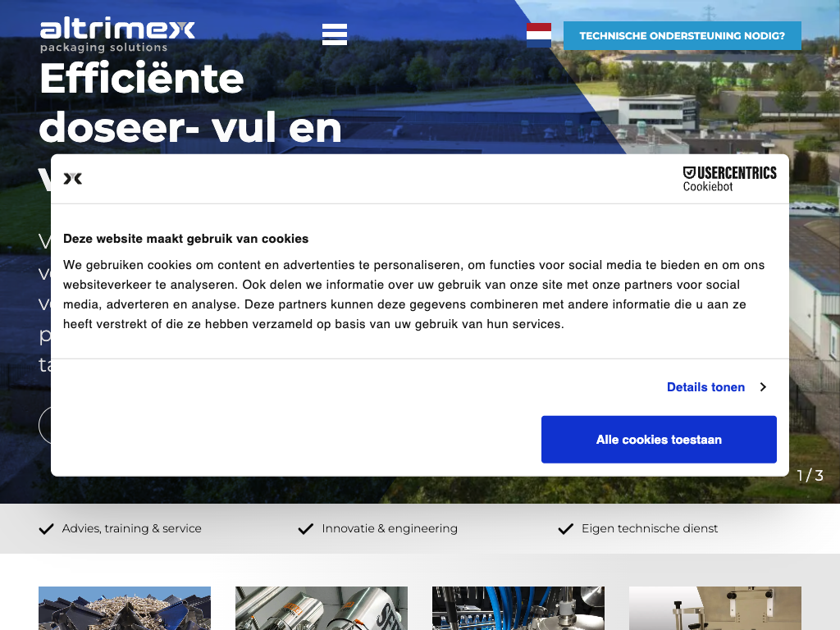
Task: Click checkmark next to Advies, training & service
Action: point(47,529)
